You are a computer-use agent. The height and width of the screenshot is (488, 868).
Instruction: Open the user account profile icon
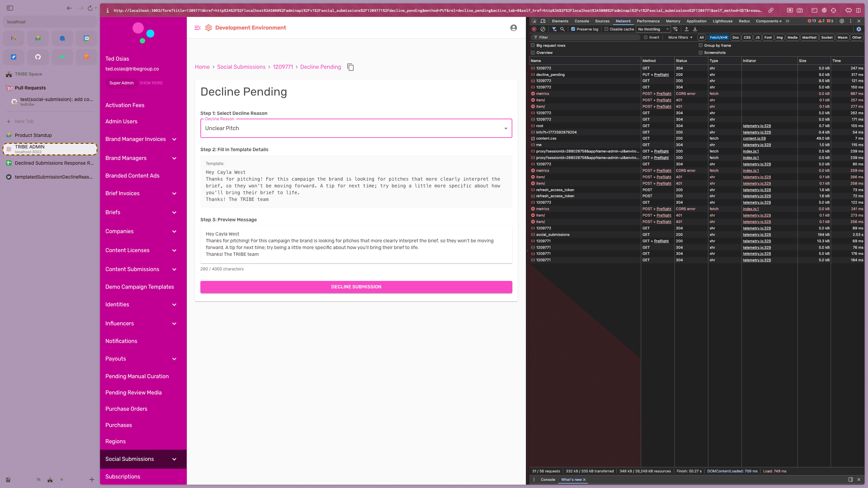pyautogui.click(x=513, y=28)
